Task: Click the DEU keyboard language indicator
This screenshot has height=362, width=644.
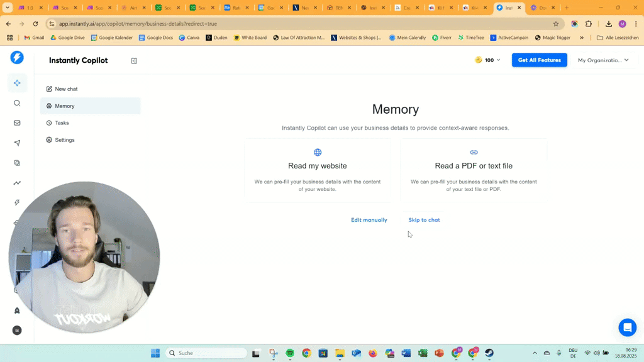Action: 573,353
